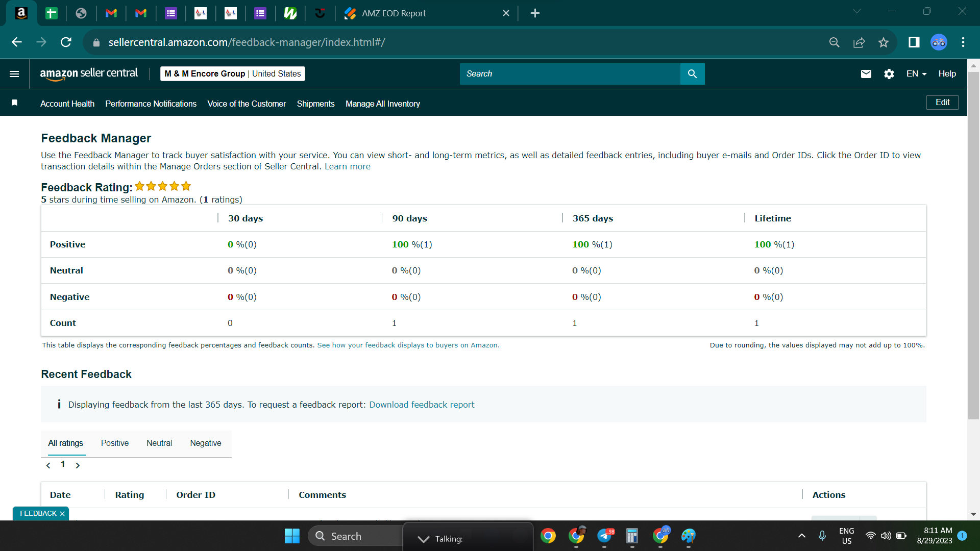
Task: Follow the Learn more link
Action: pyautogui.click(x=348, y=167)
